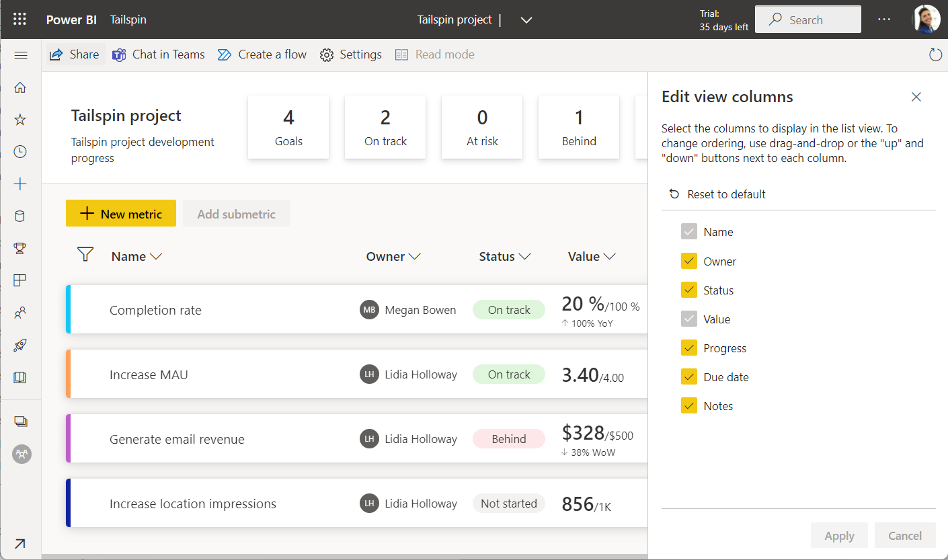948x560 pixels.
Task: Go to Home in left sidebar
Action: coord(20,87)
